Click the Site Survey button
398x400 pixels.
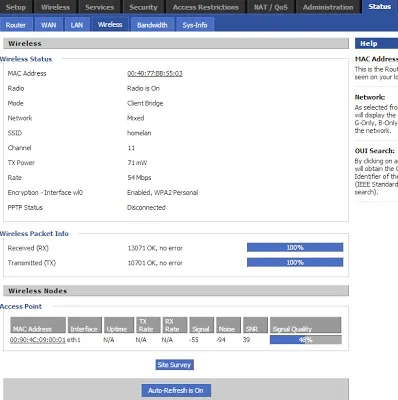(175, 365)
